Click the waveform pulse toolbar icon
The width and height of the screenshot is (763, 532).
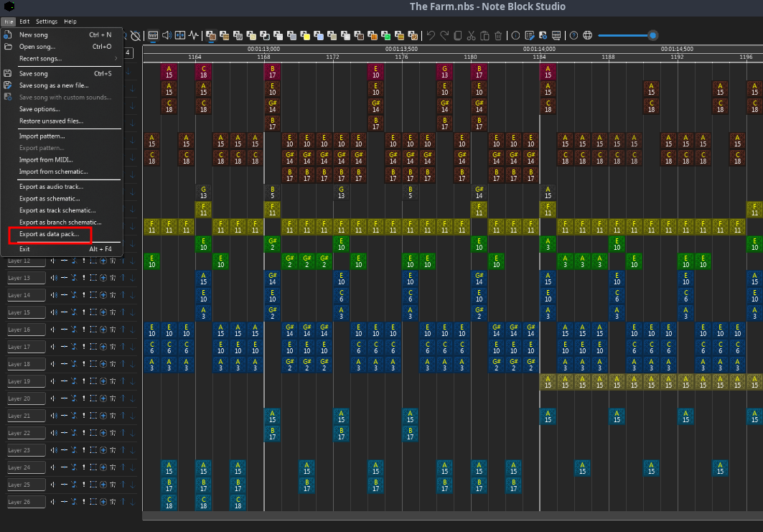(194, 35)
